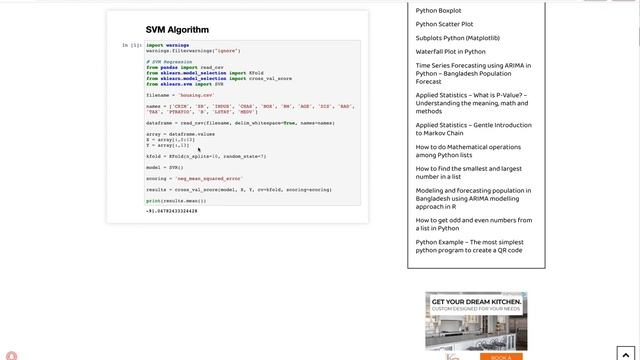
Task: Open the Python Boxplot link
Action: pyautogui.click(x=438, y=11)
